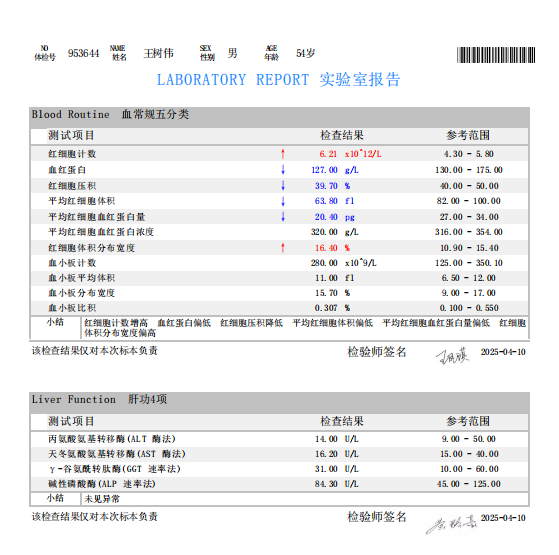559x555 pixels.
Task: Click the red up arrow beside 16.40
Action: coord(283,247)
